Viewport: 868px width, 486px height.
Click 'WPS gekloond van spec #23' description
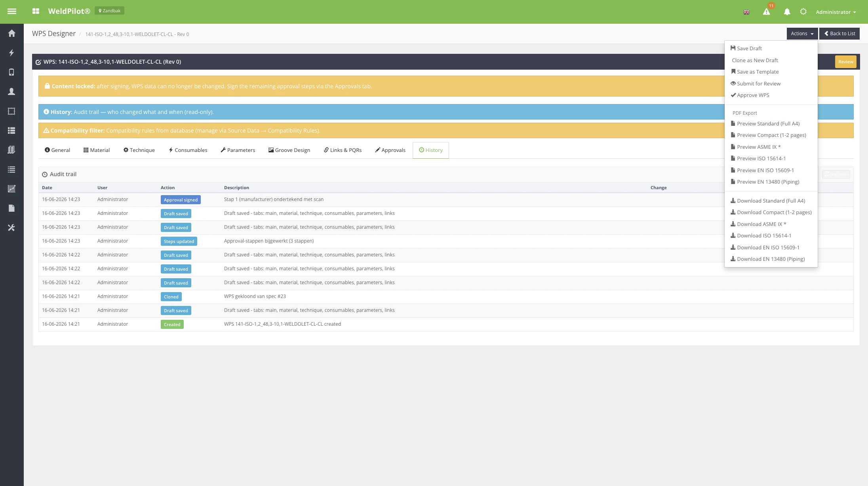pos(255,296)
